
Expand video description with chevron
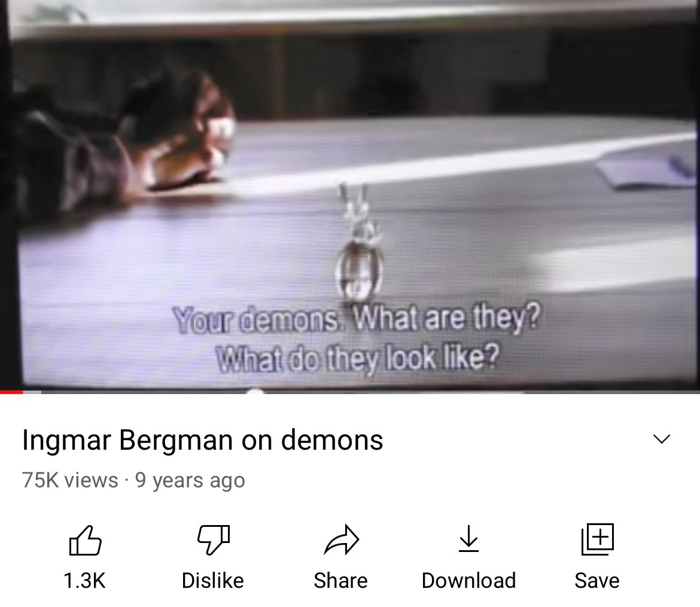pyautogui.click(x=662, y=439)
